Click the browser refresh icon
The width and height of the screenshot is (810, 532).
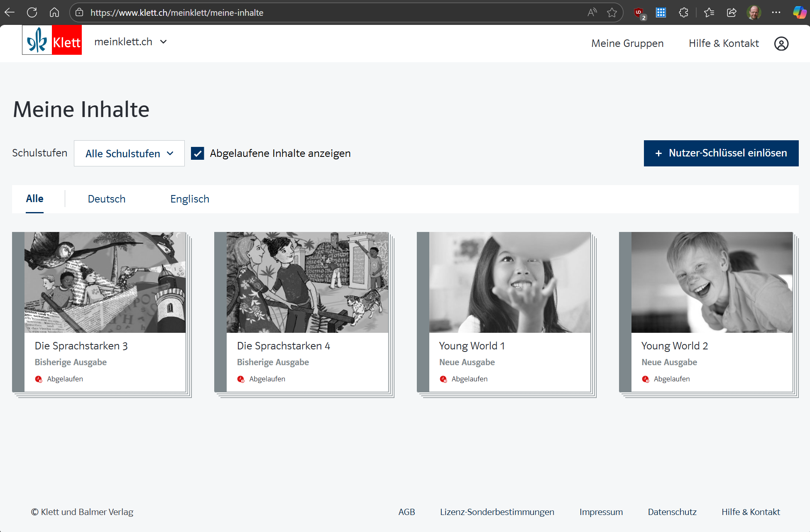click(32, 12)
